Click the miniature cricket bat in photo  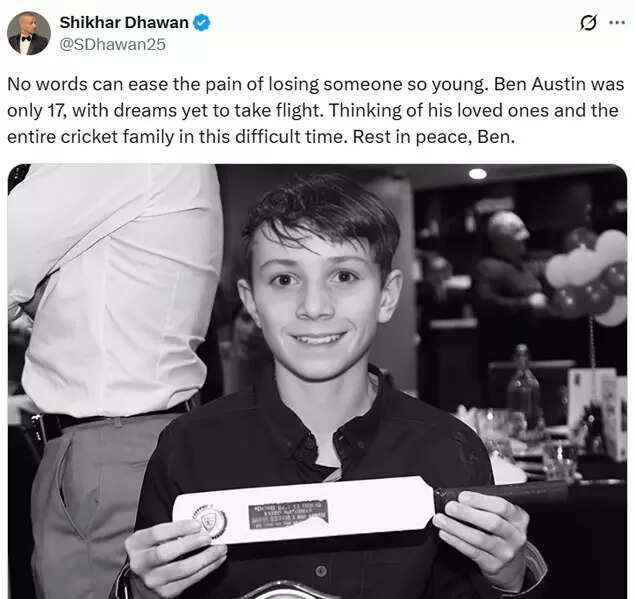(369, 509)
